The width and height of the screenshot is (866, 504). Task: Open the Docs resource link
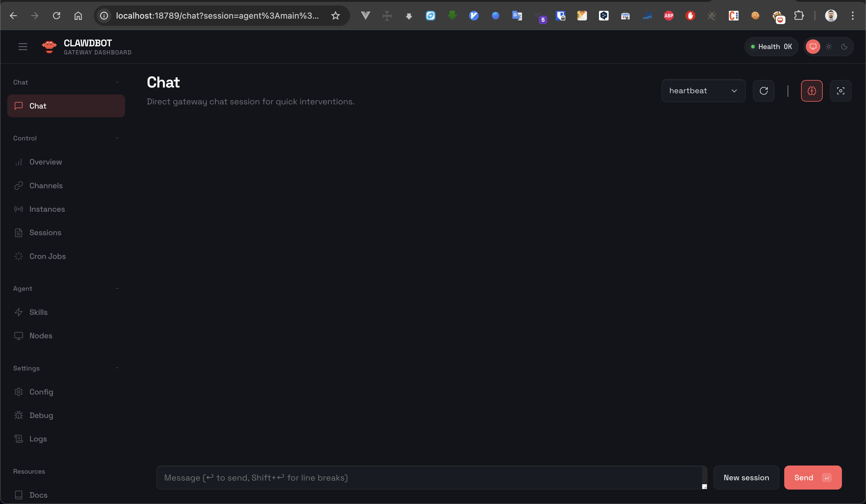66,495
